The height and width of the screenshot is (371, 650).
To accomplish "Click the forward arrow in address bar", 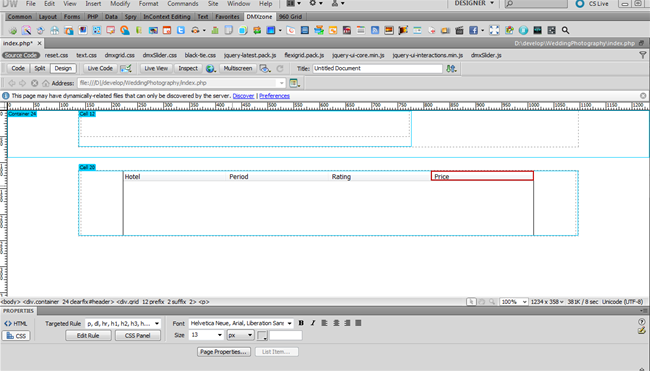I will tap(23, 83).
